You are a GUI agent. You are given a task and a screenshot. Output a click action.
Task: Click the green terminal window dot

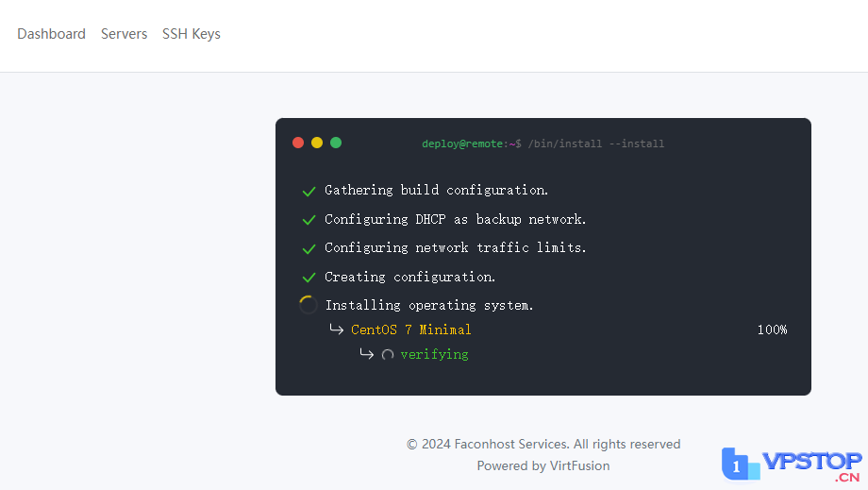coord(336,143)
